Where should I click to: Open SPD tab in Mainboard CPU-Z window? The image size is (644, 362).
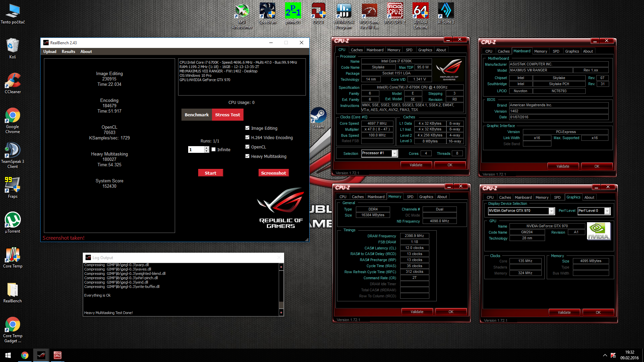[x=556, y=51]
